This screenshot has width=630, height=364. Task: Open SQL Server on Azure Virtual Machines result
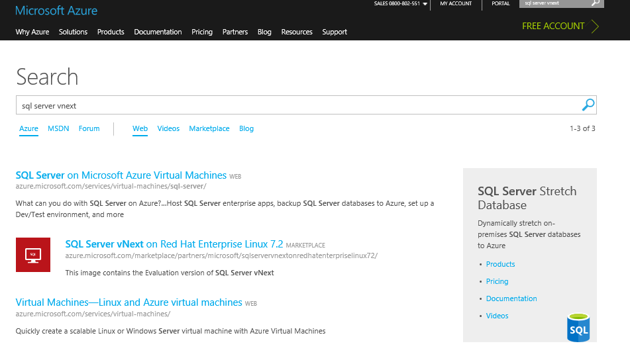121,175
